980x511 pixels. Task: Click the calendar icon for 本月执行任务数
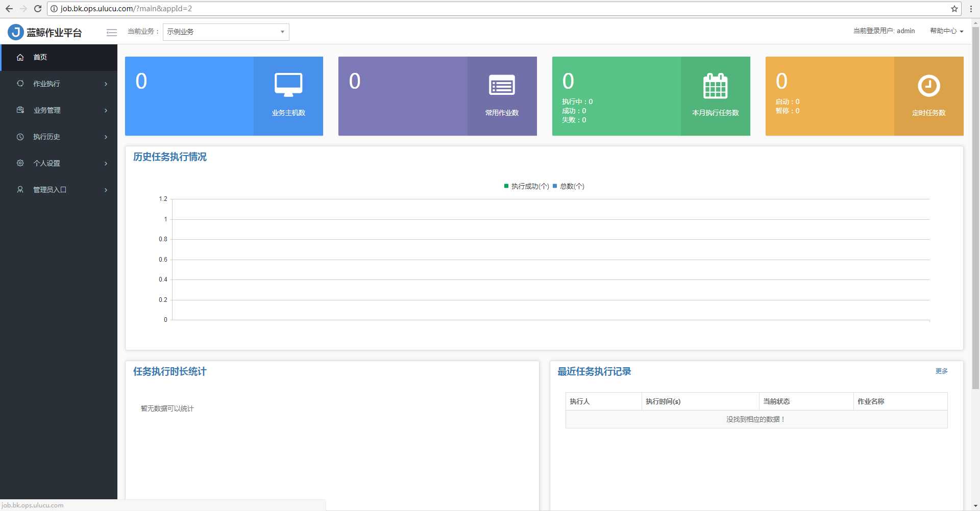tap(715, 85)
